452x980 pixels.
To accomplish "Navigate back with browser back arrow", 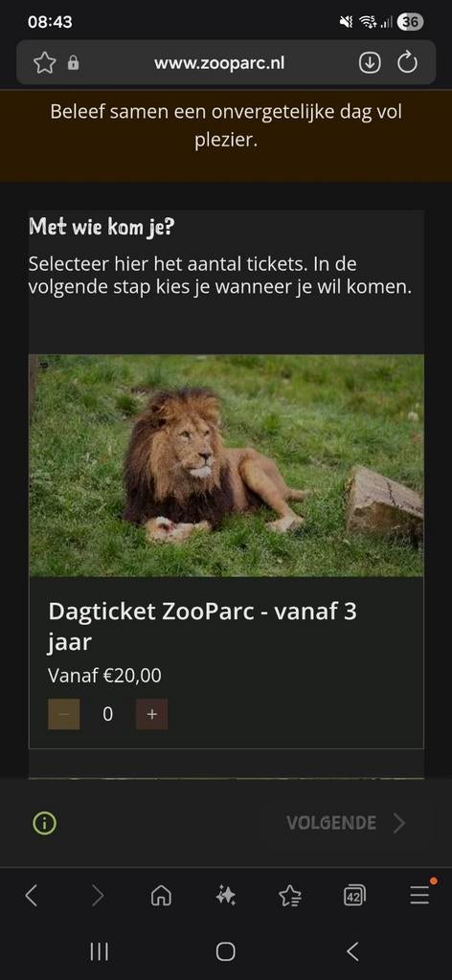I will 32,896.
